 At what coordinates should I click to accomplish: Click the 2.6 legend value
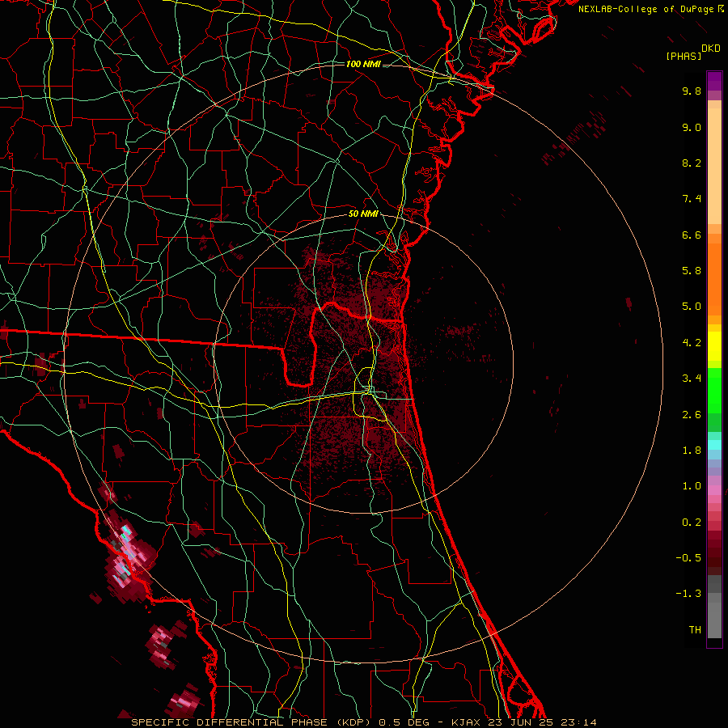tap(692, 415)
